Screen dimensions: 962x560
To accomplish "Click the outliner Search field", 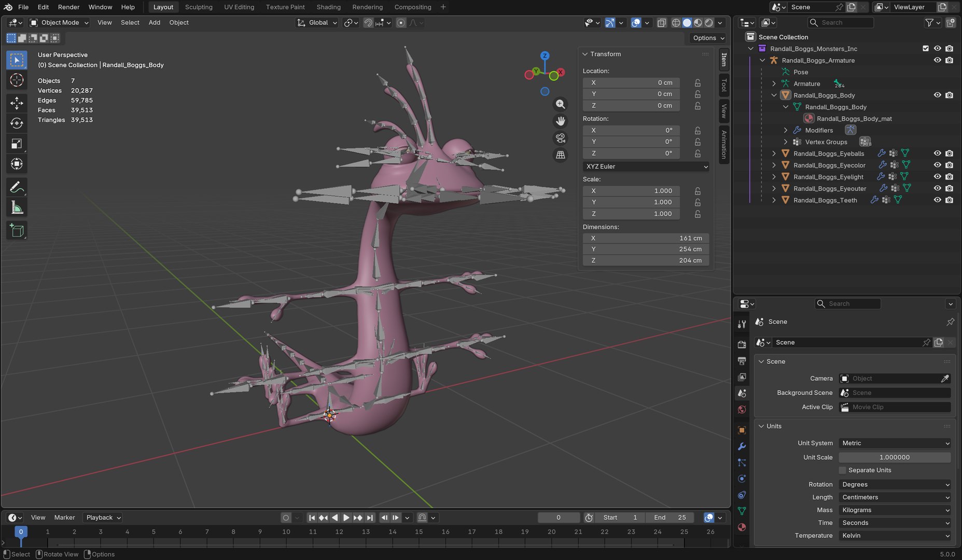I will [x=841, y=23].
